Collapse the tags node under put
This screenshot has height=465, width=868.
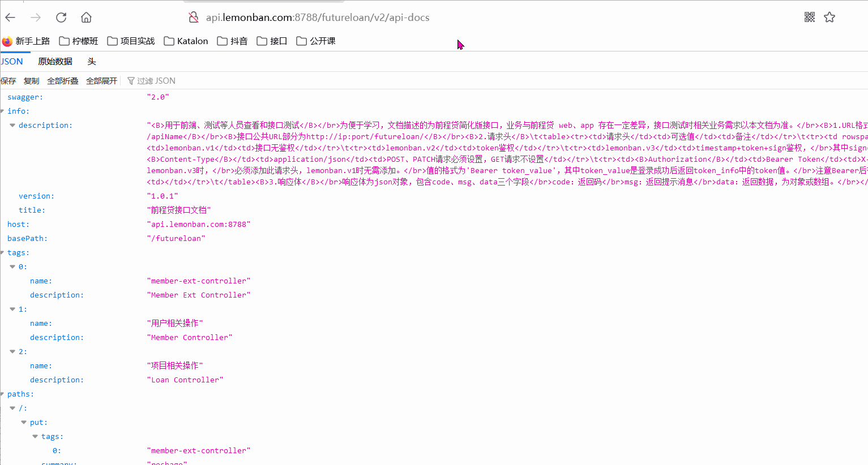pyautogui.click(x=35, y=437)
